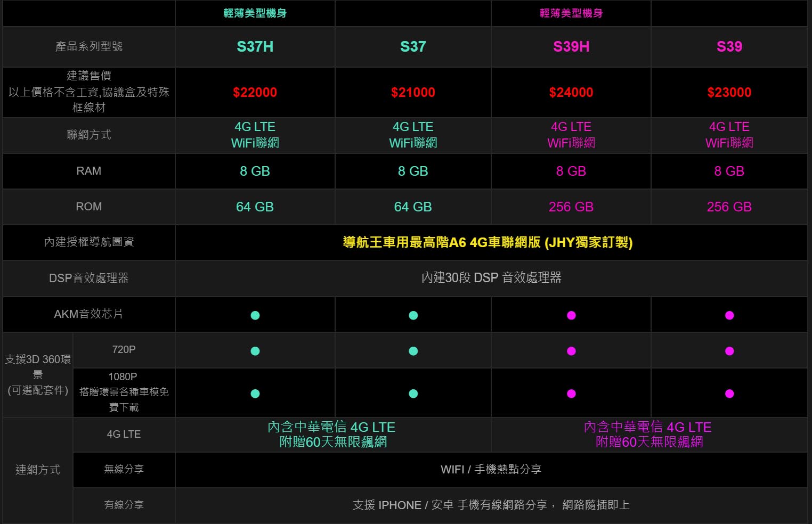This screenshot has width=812, height=524.
Task: Select the $24000 price for S39H
Action: [571, 92]
